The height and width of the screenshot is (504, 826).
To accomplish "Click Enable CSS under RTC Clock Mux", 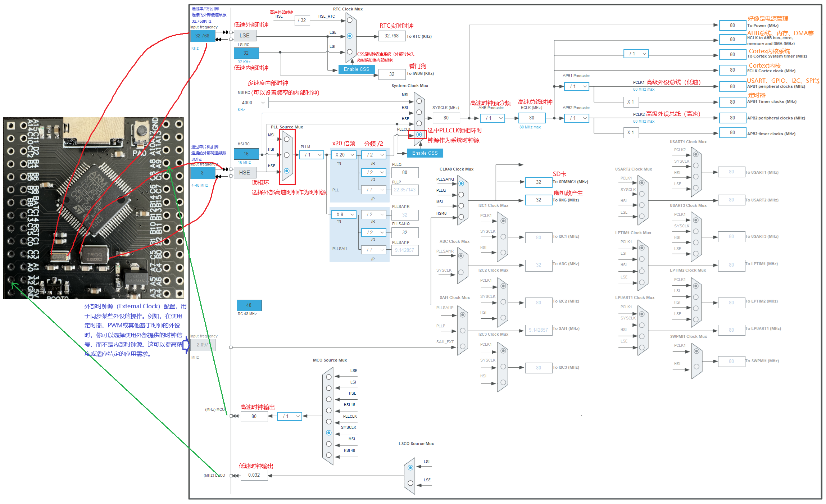I will coord(357,69).
